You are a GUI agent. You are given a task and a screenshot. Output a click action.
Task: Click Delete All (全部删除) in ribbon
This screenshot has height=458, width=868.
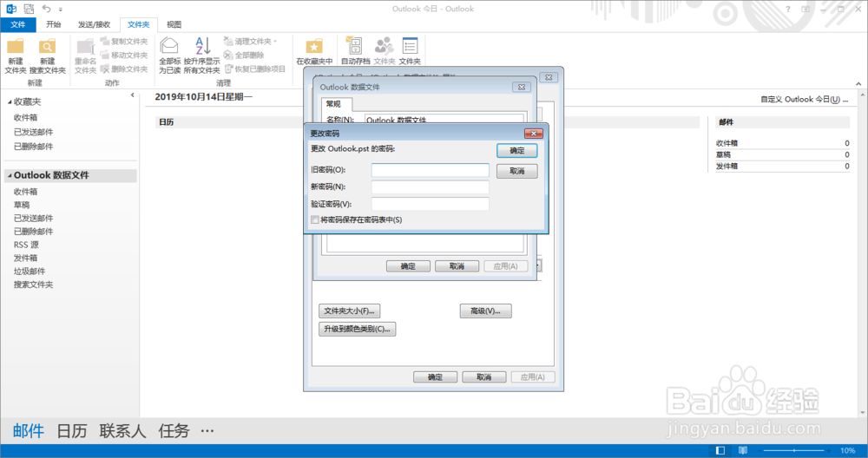pyautogui.click(x=244, y=56)
